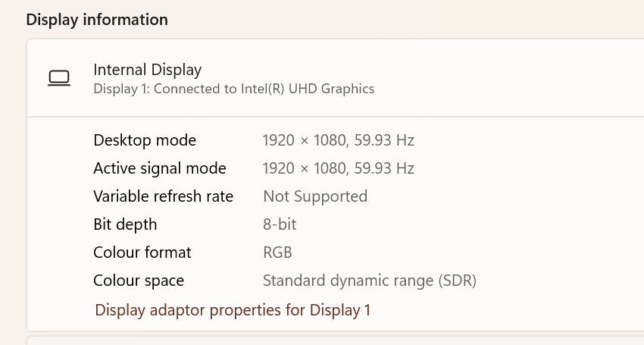Click the Not Supported status text

(x=314, y=196)
